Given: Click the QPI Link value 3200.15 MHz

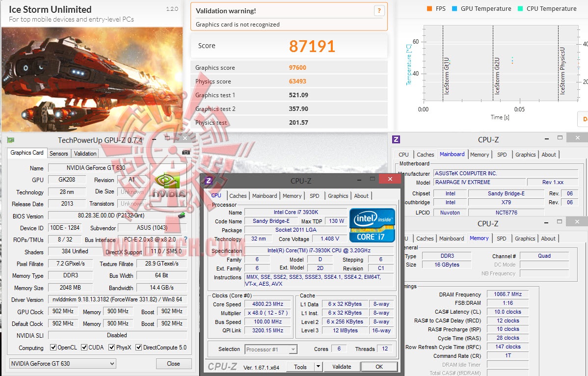Looking at the screenshot, I should [x=268, y=330].
